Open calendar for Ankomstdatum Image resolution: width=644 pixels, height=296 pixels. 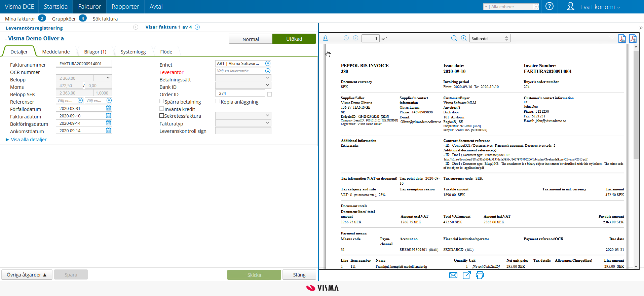pos(108,131)
